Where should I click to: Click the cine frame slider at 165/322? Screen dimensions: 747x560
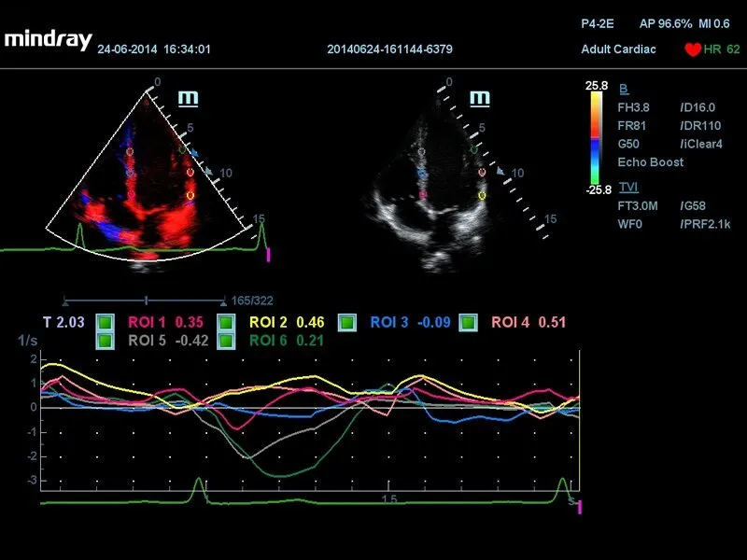point(146,301)
